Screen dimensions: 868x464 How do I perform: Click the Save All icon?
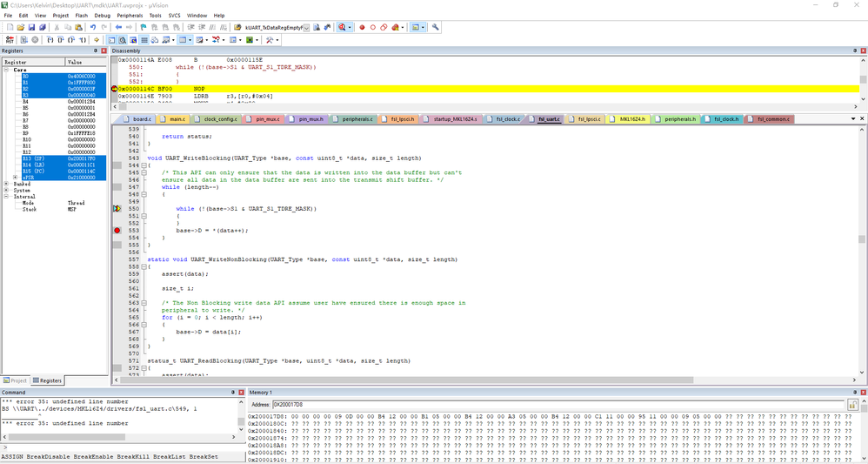point(42,27)
